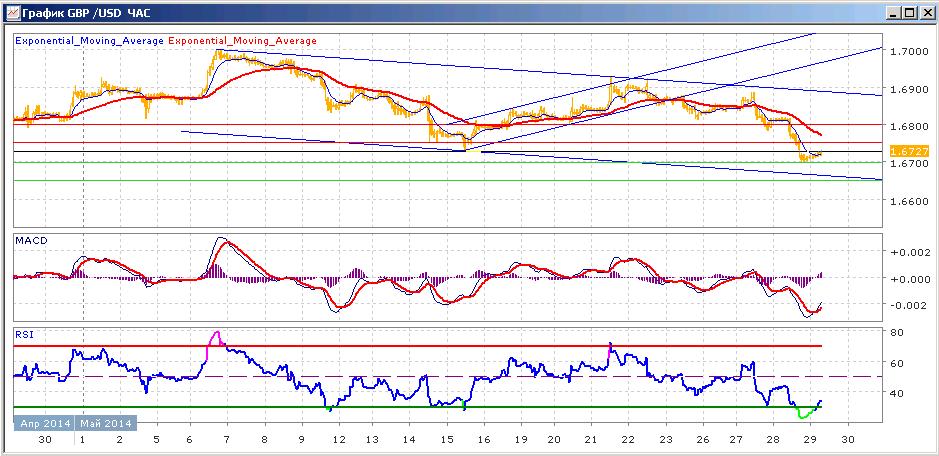939x456 pixels.
Task: Click the 1.7000 price axis label
Action: [910, 52]
